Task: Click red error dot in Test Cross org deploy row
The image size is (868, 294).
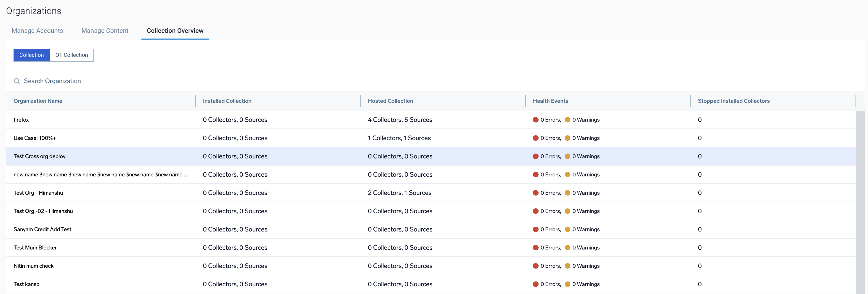Action: [535, 156]
